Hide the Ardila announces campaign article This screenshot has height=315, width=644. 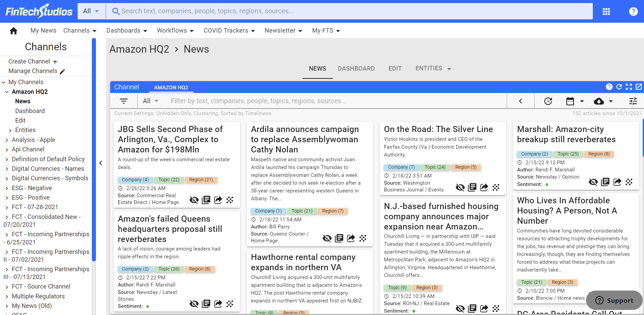[327, 238]
